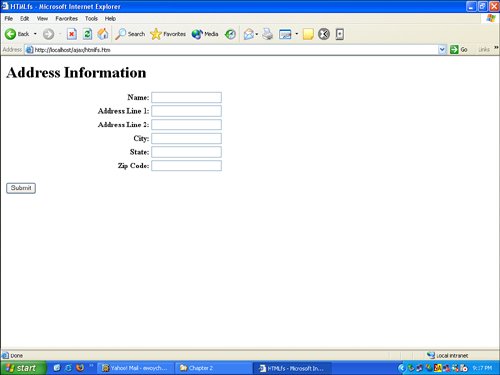Click the red Stop loading icon
This screenshot has height=375, width=500.
click(x=71, y=34)
